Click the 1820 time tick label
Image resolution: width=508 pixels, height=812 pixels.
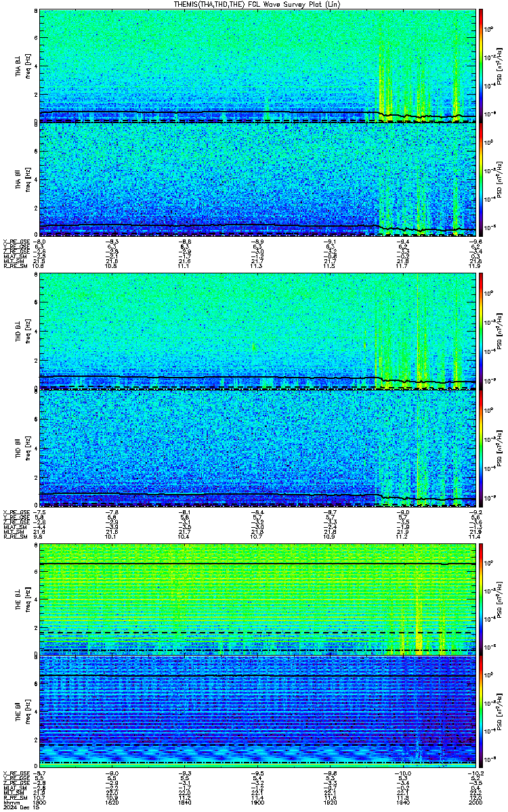click(x=112, y=803)
